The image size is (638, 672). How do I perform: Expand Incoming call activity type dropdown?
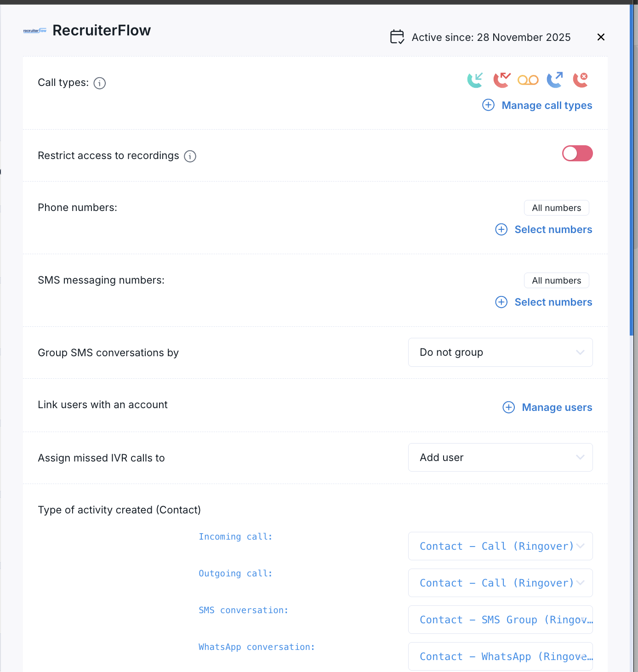point(500,546)
